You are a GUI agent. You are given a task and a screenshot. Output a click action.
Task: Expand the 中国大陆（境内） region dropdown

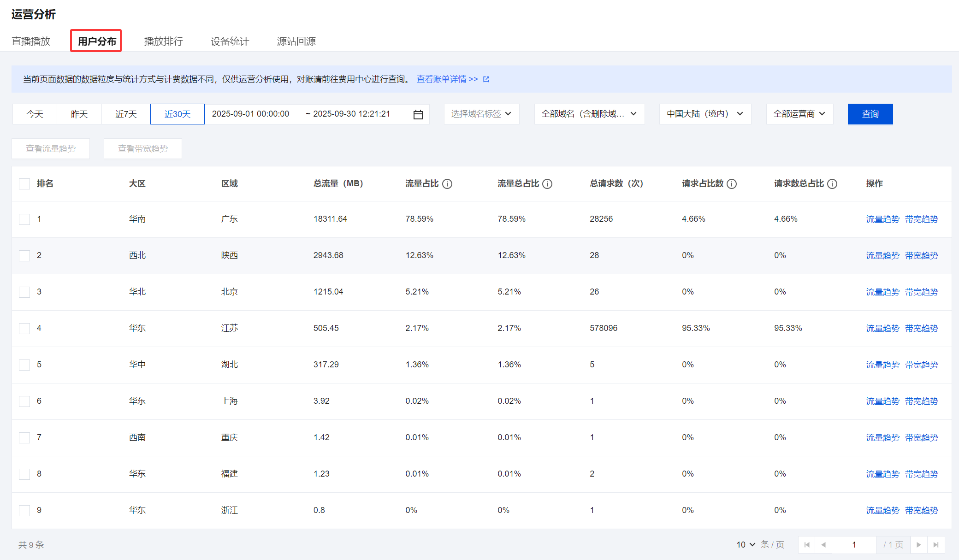point(704,114)
